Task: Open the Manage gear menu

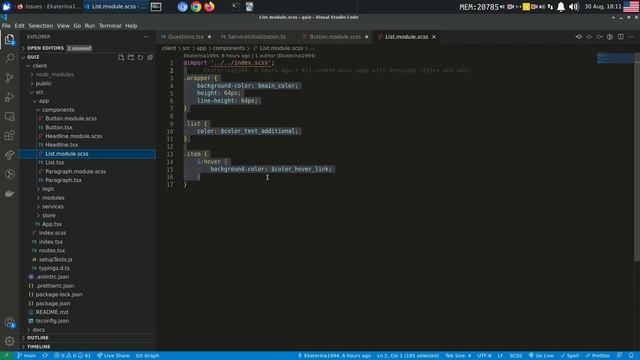Action: 9,341
